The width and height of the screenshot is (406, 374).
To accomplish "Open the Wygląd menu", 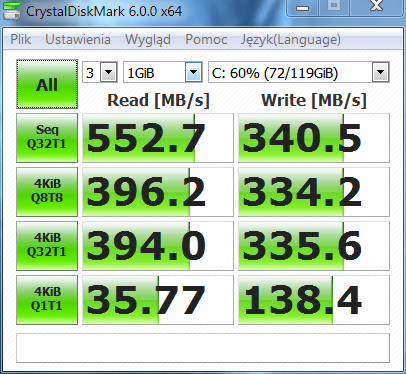I will (148, 40).
